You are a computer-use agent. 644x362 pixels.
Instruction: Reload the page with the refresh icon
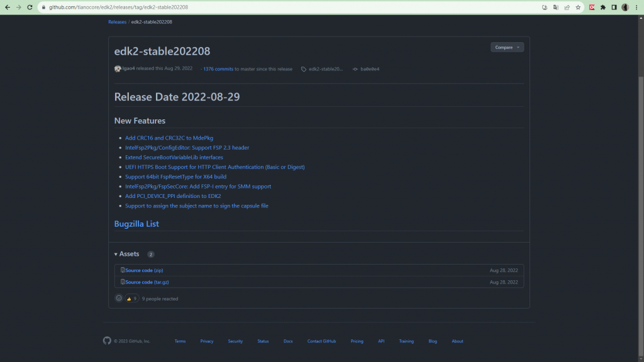click(x=30, y=7)
